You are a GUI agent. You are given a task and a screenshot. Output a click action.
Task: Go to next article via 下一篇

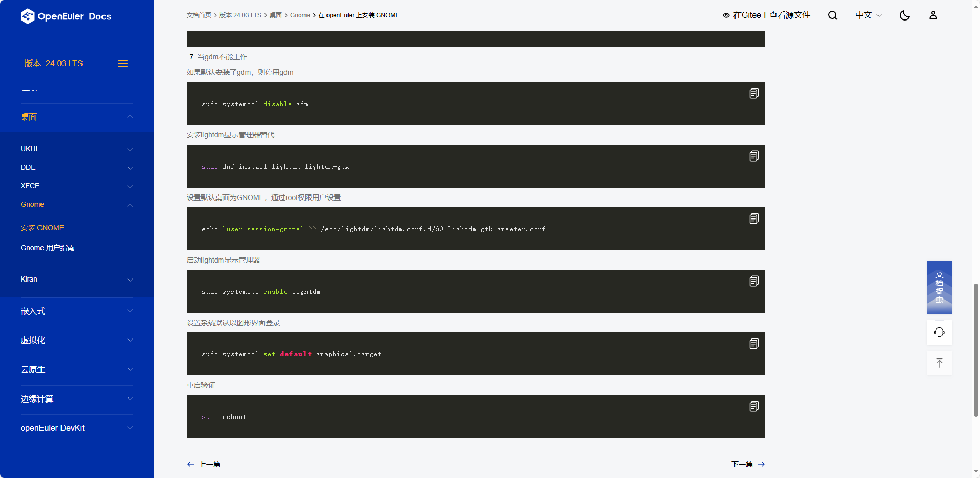point(747,464)
